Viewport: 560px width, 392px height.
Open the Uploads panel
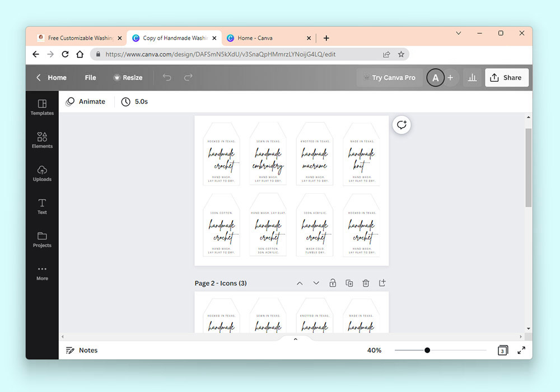click(42, 174)
